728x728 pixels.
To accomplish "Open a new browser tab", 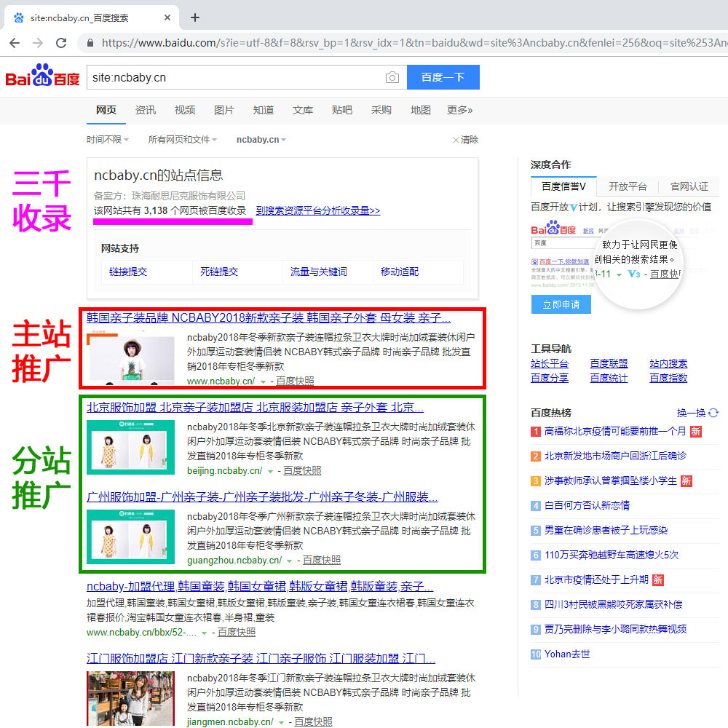I will (195, 17).
